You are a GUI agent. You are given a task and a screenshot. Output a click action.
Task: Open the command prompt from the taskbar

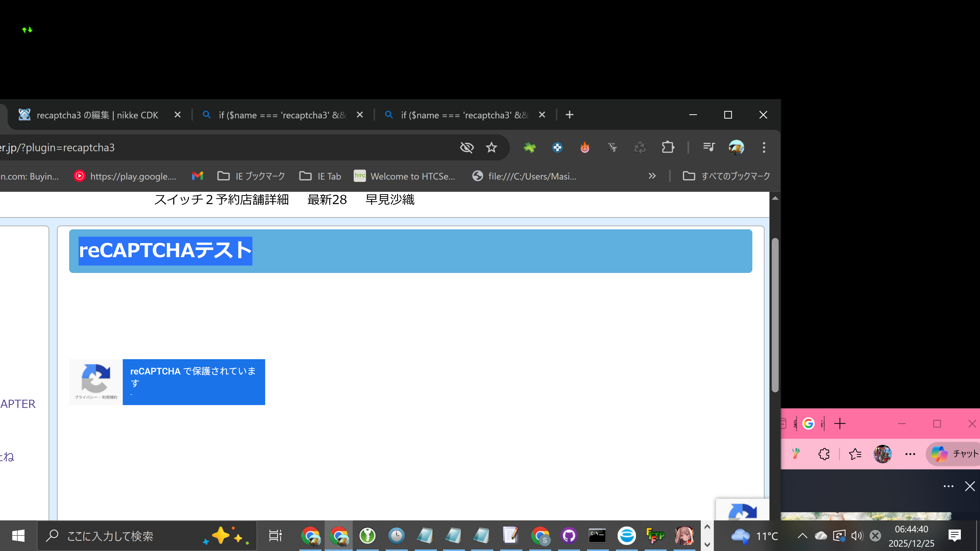(x=597, y=536)
